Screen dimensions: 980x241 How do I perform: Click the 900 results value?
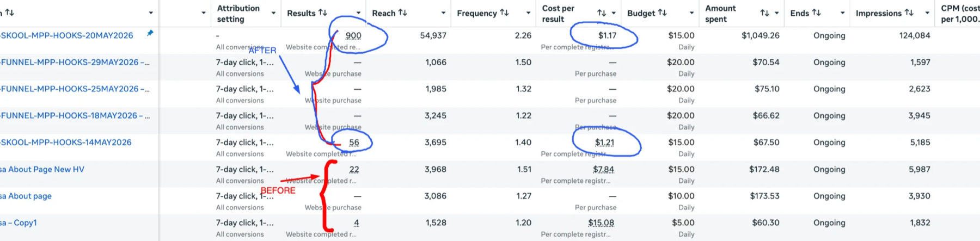tap(353, 35)
